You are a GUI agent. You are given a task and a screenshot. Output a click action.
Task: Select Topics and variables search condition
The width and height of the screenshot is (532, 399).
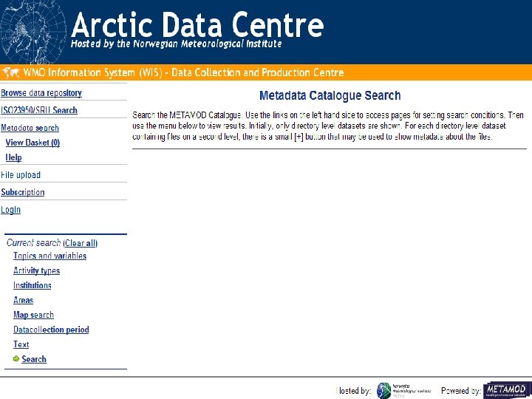point(50,256)
